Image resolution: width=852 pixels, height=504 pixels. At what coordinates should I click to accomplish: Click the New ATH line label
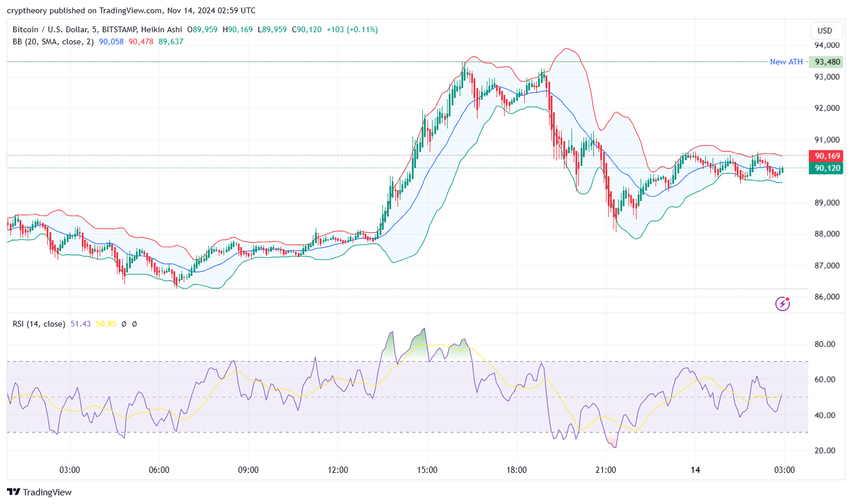(x=786, y=62)
